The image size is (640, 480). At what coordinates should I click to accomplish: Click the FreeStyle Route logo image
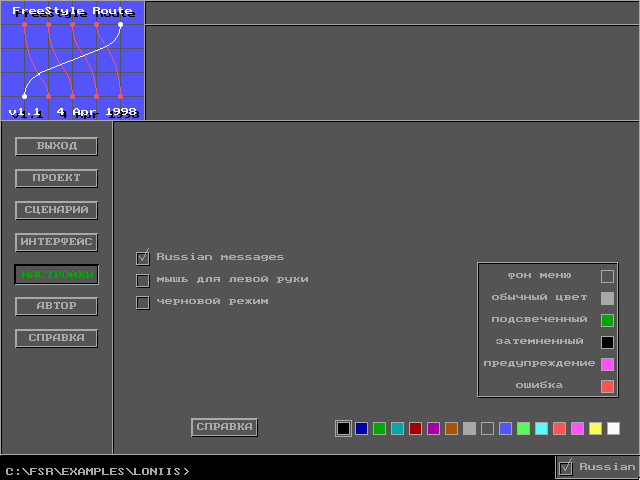click(72, 60)
